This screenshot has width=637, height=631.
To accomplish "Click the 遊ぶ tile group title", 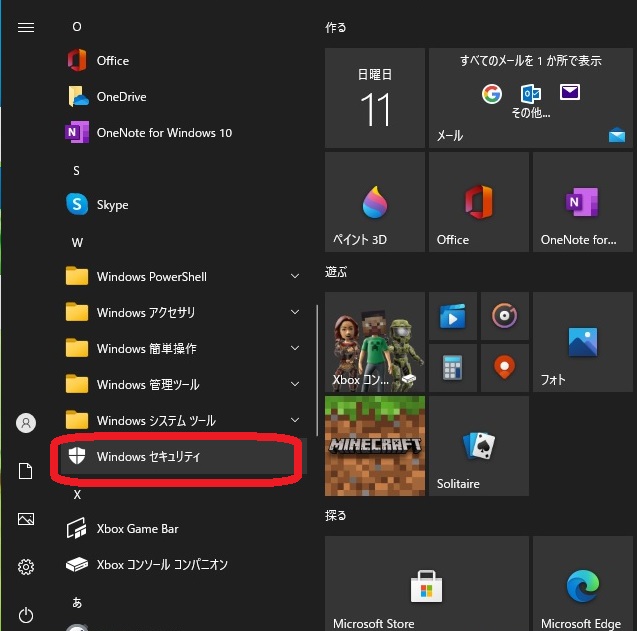I will coord(336,271).
